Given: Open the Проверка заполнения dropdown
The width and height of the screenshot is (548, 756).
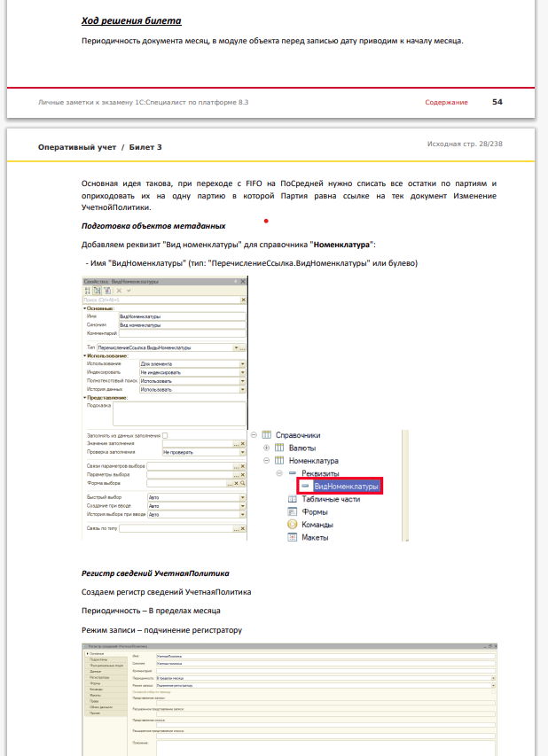Looking at the screenshot, I should (243, 452).
